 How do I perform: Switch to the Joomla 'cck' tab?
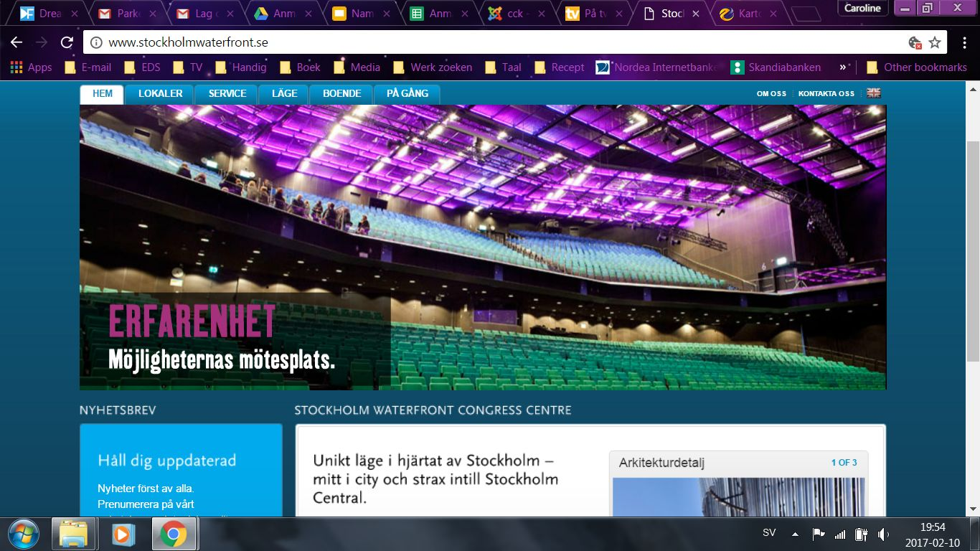[517, 14]
